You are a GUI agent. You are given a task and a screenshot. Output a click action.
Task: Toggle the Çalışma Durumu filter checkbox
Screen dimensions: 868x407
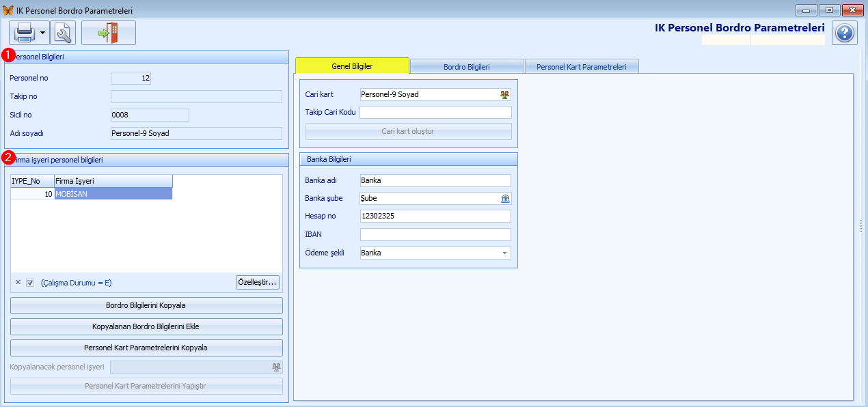click(x=30, y=283)
